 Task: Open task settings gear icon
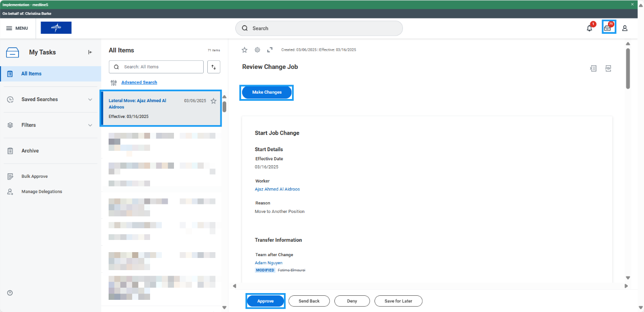point(257,50)
